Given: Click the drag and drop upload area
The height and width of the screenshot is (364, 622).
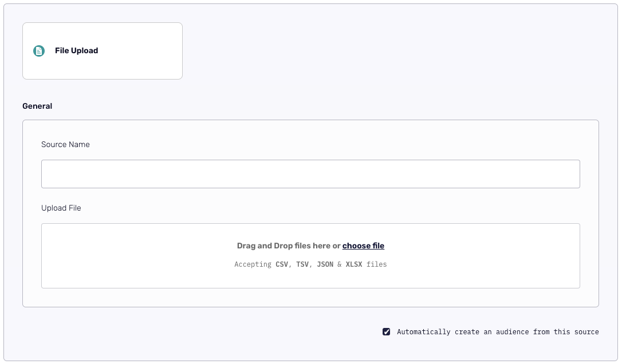Looking at the screenshot, I should tap(310, 256).
